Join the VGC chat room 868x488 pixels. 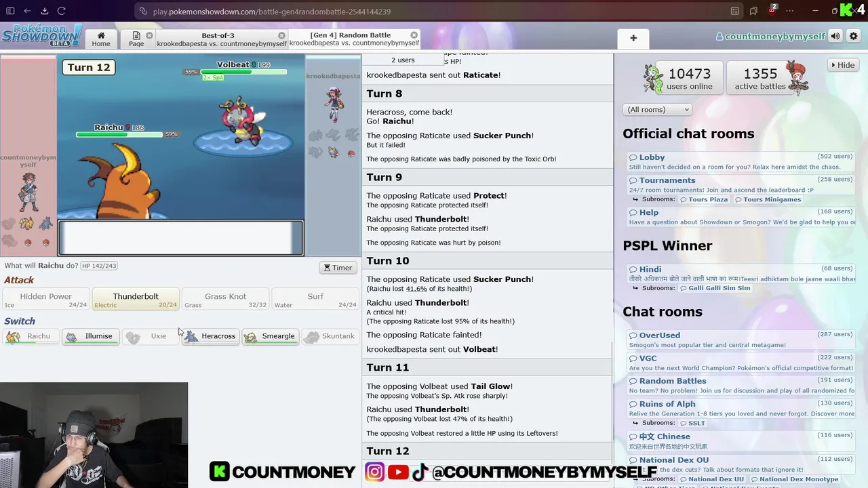point(741,363)
